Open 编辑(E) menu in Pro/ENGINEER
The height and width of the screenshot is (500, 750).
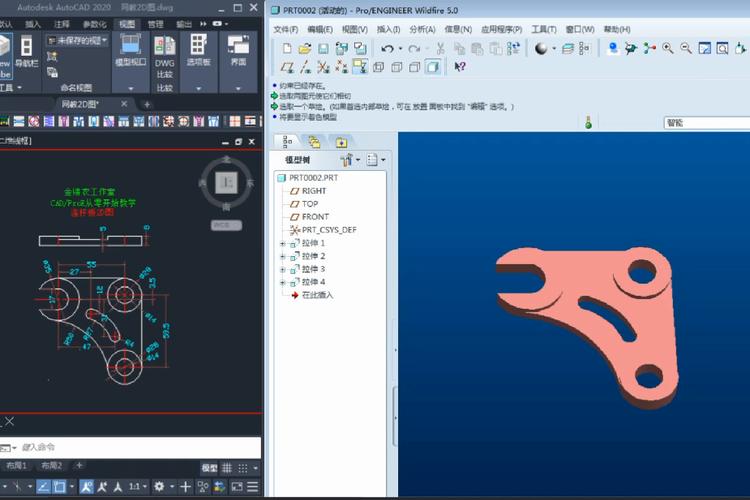coord(320,30)
